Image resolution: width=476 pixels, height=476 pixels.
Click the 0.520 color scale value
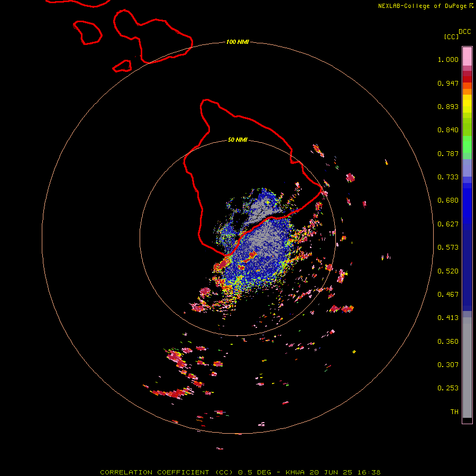[x=448, y=271]
